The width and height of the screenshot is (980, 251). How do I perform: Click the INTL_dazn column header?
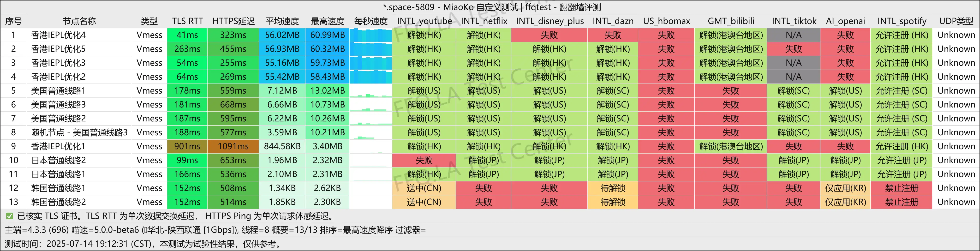pos(613,21)
